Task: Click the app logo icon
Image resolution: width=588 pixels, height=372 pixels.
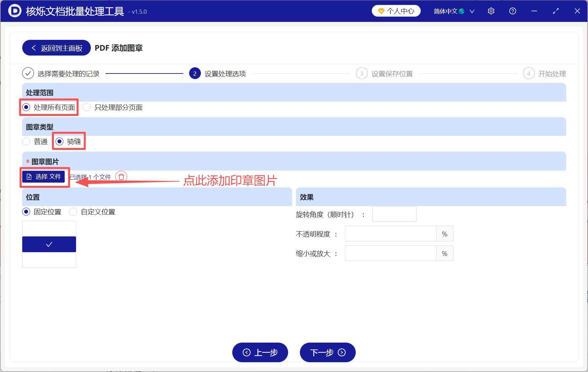Action: (14, 11)
